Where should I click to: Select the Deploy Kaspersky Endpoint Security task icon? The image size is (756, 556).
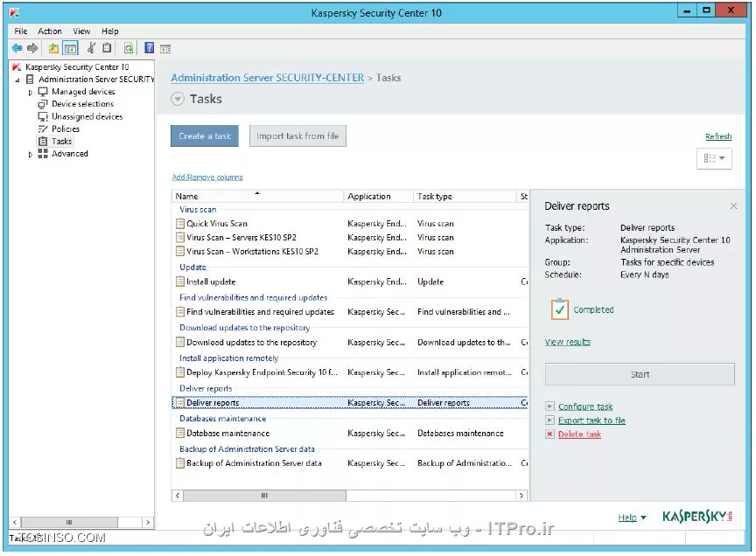180,372
